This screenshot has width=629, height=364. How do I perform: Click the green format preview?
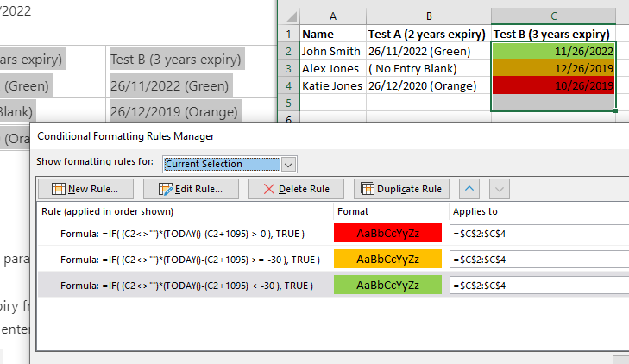[x=387, y=285]
